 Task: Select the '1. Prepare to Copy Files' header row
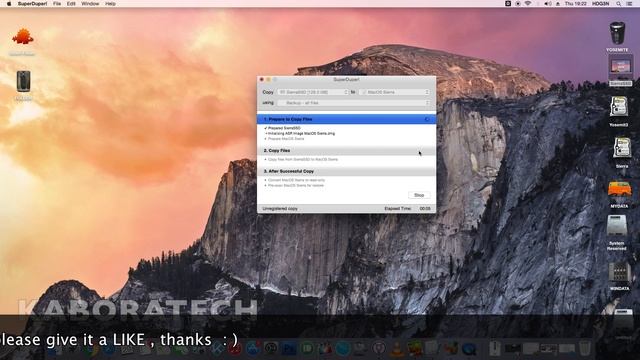click(x=346, y=119)
